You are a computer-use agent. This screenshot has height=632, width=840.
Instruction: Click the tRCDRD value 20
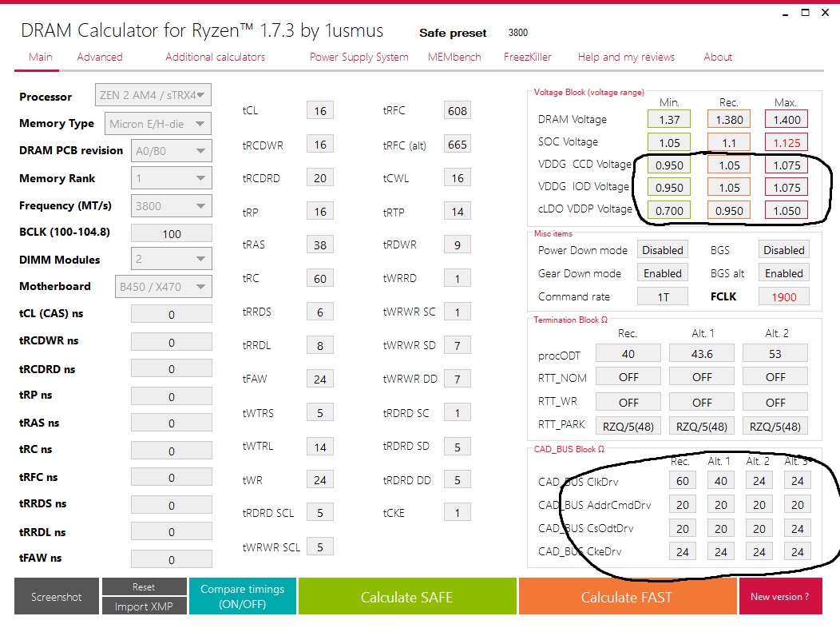320,178
